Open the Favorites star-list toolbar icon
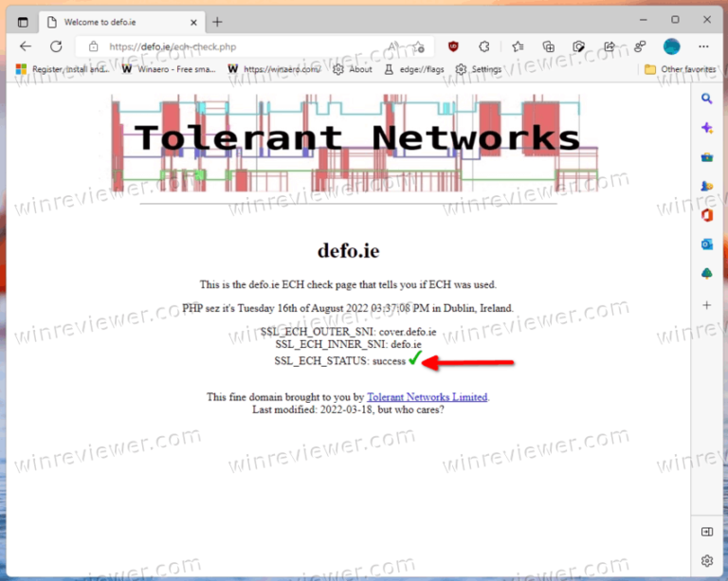The height and width of the screenshot is (581, 728). click(x=517, y=45)
